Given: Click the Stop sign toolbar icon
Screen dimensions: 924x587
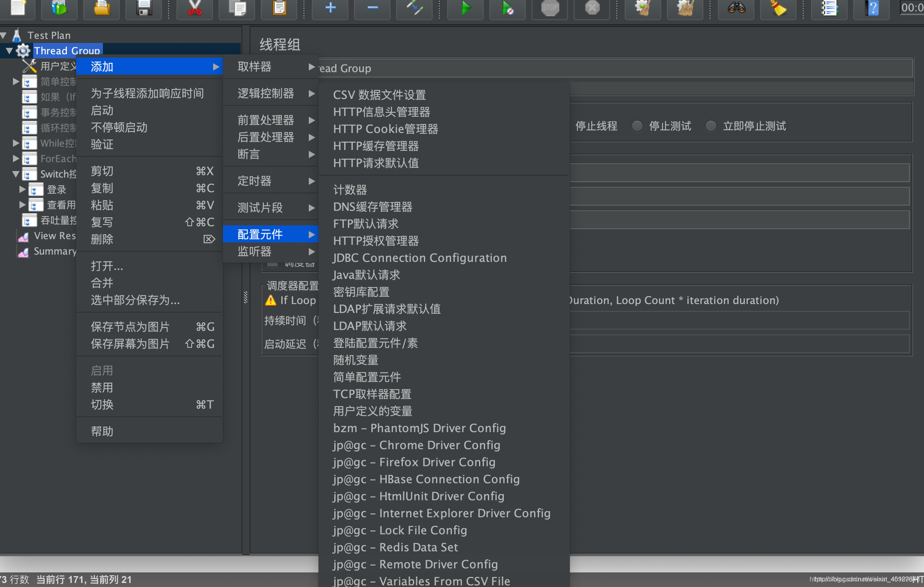Looking at the screenshot, I should click(550, 7).
